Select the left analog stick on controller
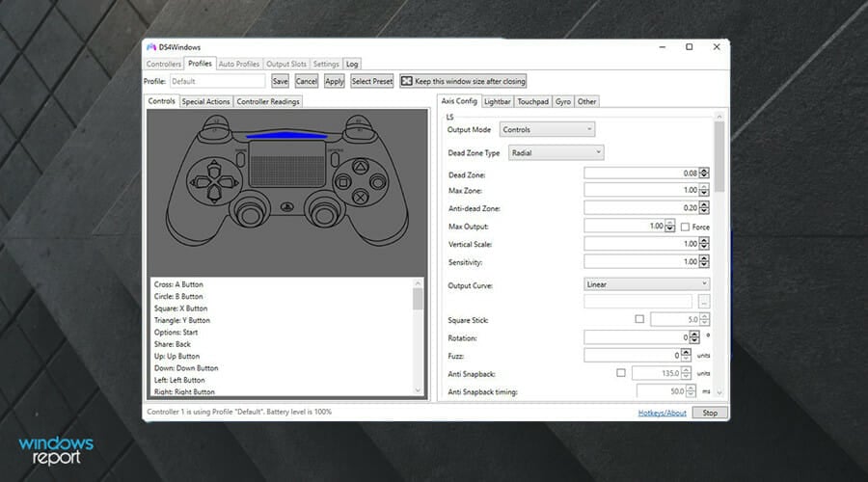868x482 pixels. (x=249, y=211)
